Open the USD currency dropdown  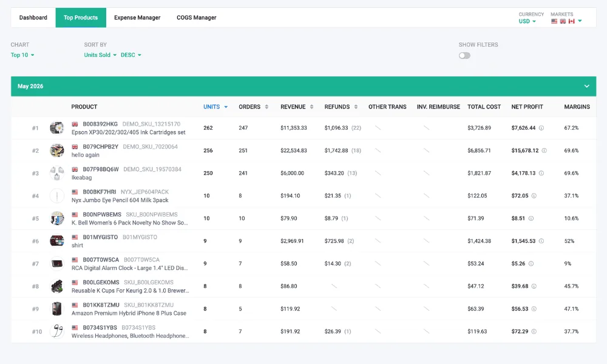(527, 21)
